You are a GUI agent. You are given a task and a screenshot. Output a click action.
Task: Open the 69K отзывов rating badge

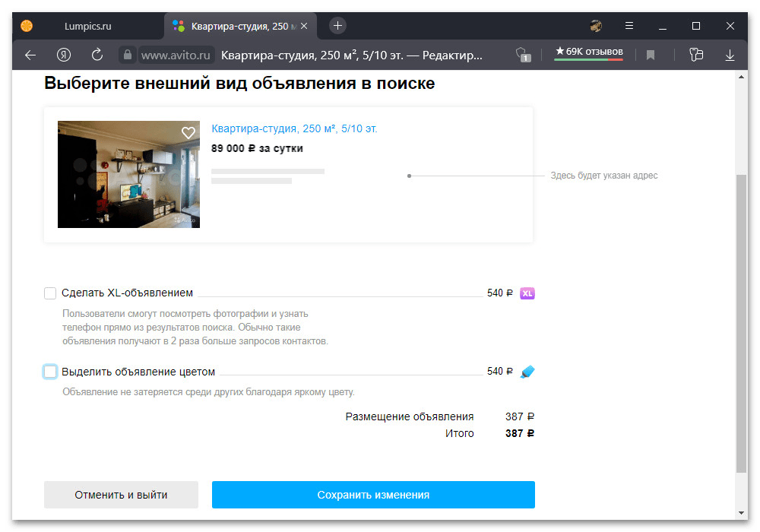pyautogui.click(x=589, y=52)
